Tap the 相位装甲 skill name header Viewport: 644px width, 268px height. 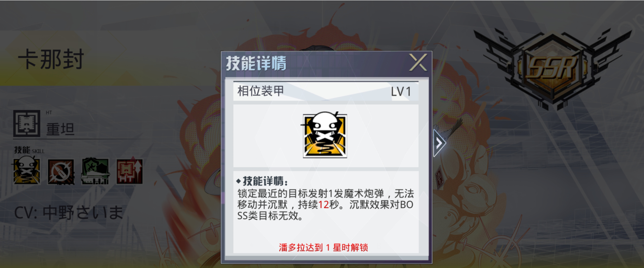tap(261, 91)
